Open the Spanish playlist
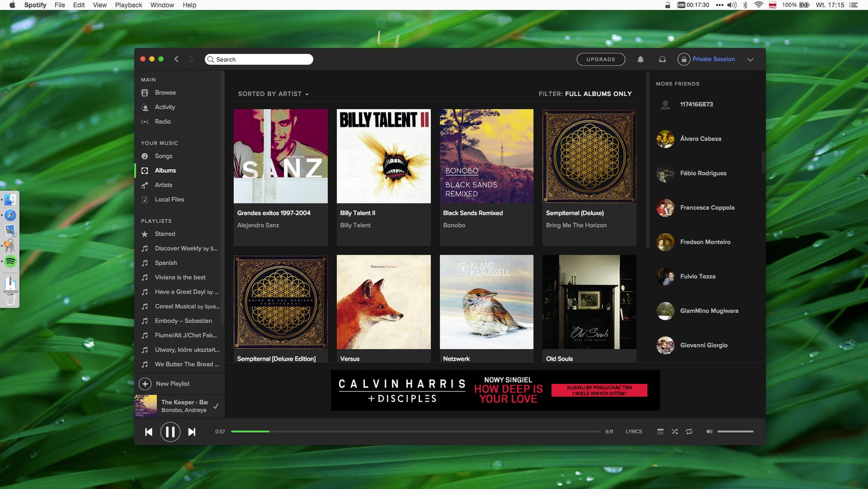Screen dimensions: 868x489 [x=166, y=263]
